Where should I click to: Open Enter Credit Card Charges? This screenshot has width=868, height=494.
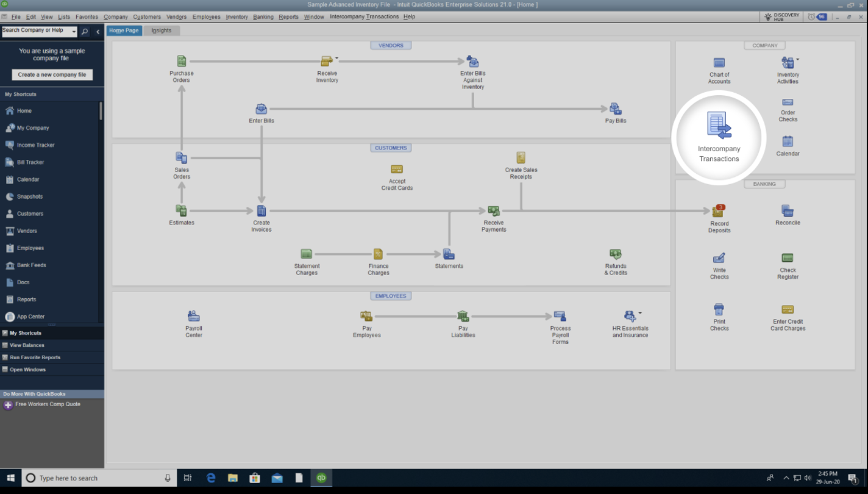coord(788,309)
